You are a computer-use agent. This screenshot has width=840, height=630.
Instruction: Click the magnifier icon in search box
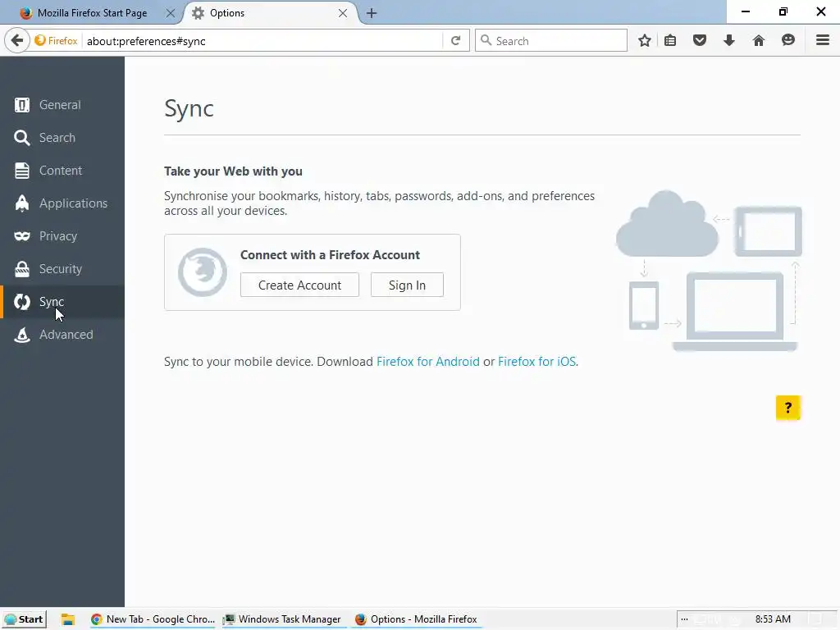pos(486,40)
